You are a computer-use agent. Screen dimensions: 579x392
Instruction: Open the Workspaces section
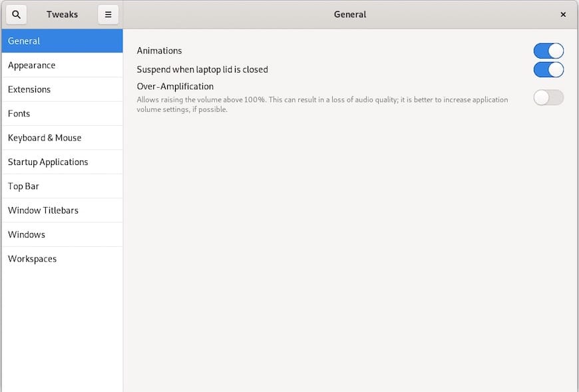(62, 259)
